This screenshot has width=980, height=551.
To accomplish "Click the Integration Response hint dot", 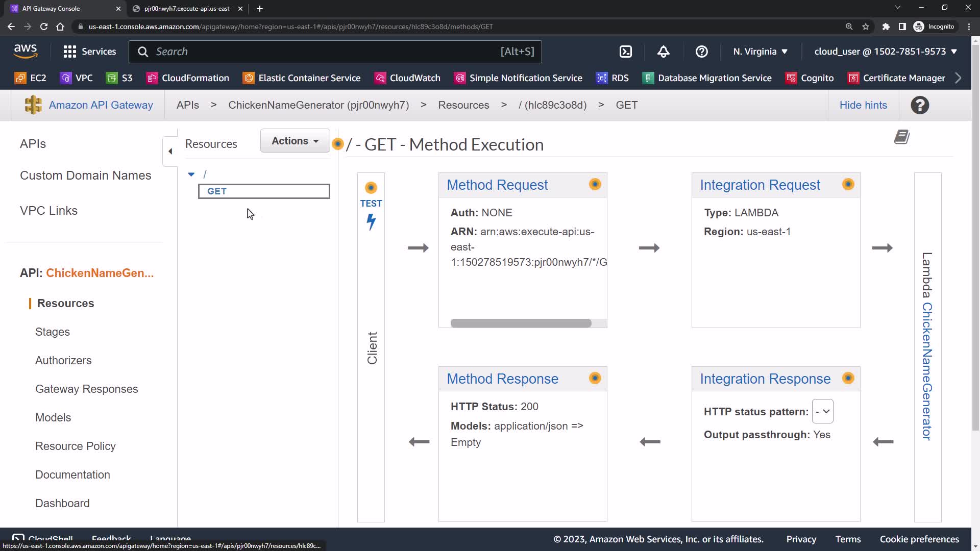I will pos(848,378).
